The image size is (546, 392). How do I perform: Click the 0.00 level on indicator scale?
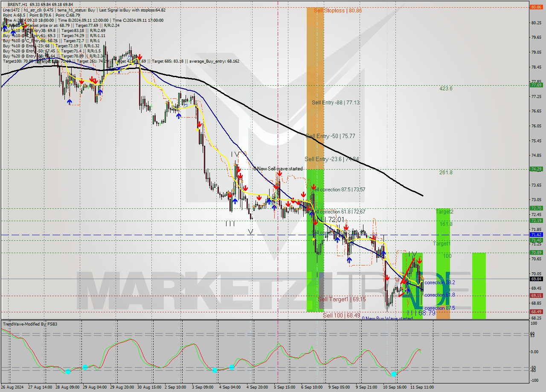pyautogui.click(x=534, y=352)
